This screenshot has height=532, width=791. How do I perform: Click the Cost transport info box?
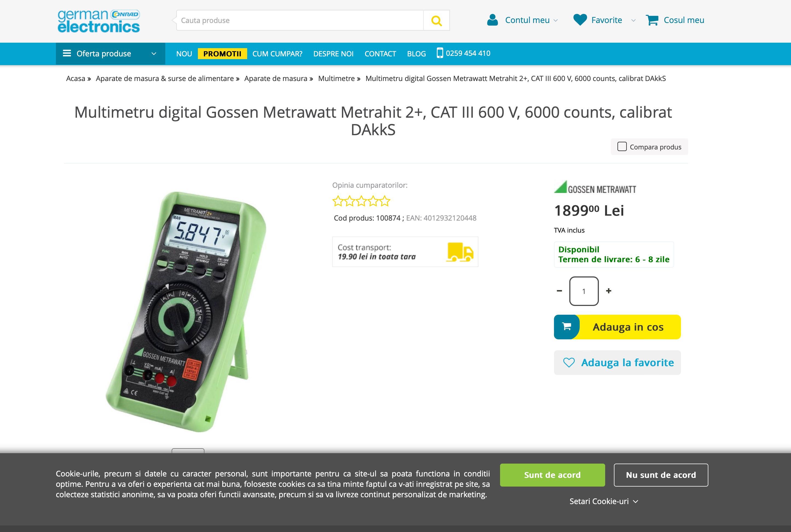405,252
